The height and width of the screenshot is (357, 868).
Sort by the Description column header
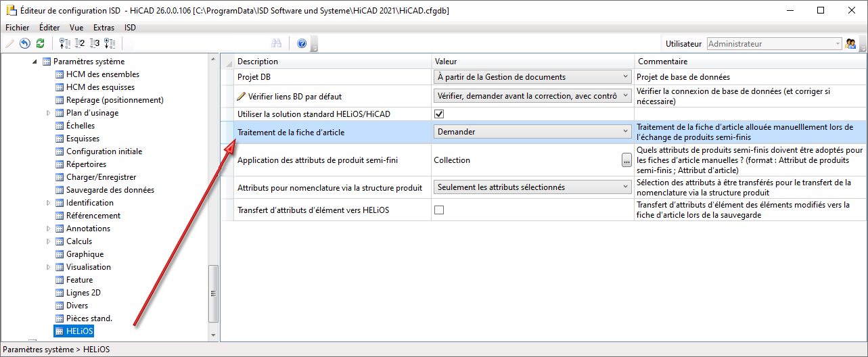click(x=333, y=62)
